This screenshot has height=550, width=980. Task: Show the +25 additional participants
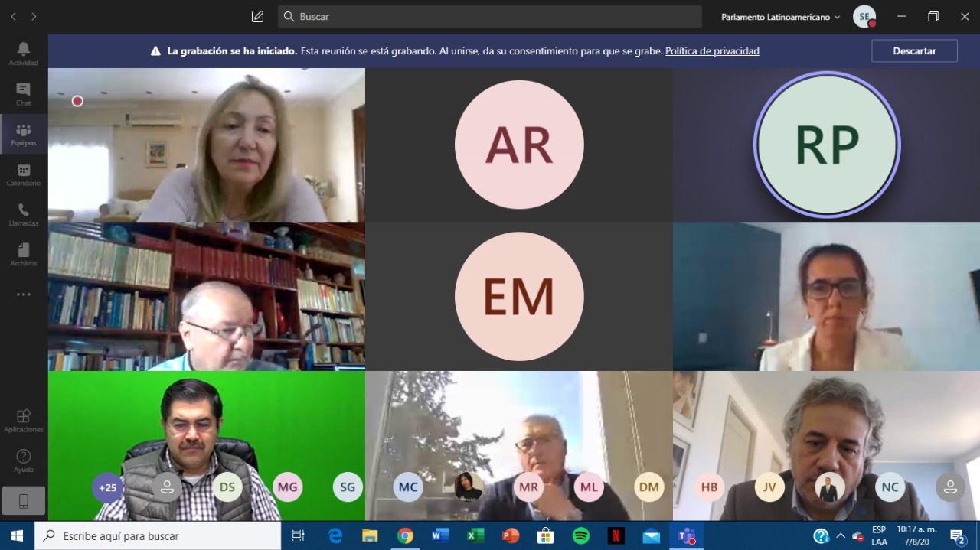click(108, 487)
